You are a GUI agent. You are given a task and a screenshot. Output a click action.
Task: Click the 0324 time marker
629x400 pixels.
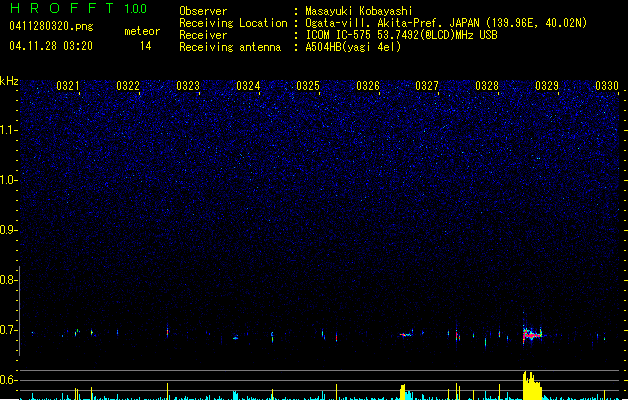(x=248, y=86)
